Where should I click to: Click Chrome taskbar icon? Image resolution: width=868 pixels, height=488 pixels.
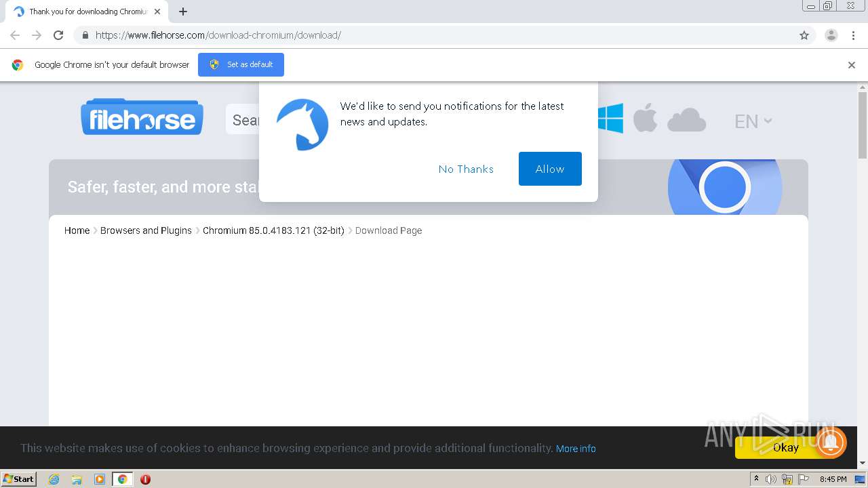(x=122, y=479)
